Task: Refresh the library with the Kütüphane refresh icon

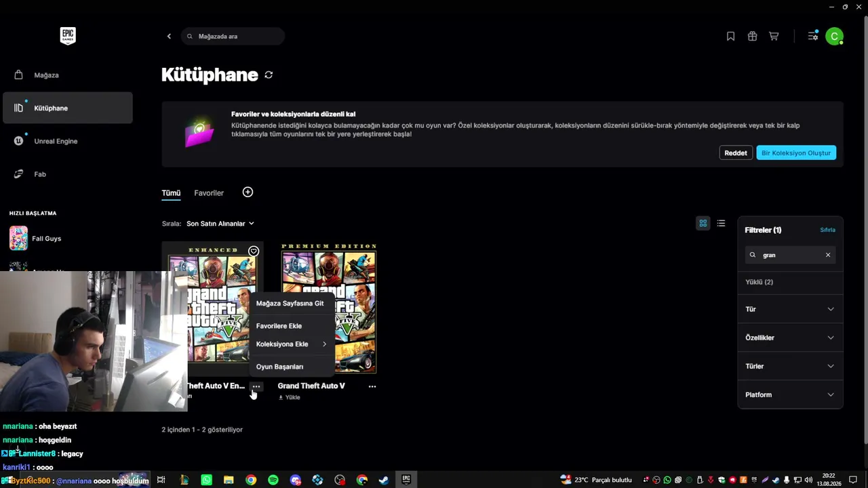Action: point(269,75)
